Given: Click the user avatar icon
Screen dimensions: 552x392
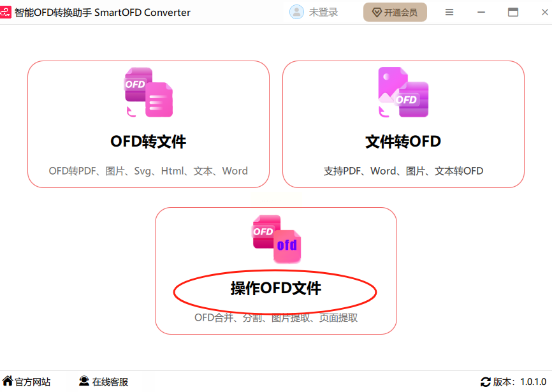Looking at the screenshot, I should 296,12.
